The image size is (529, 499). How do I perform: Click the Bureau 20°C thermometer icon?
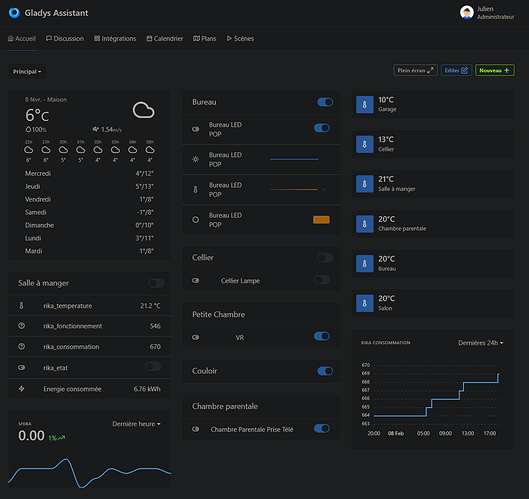tap(364, 264)
